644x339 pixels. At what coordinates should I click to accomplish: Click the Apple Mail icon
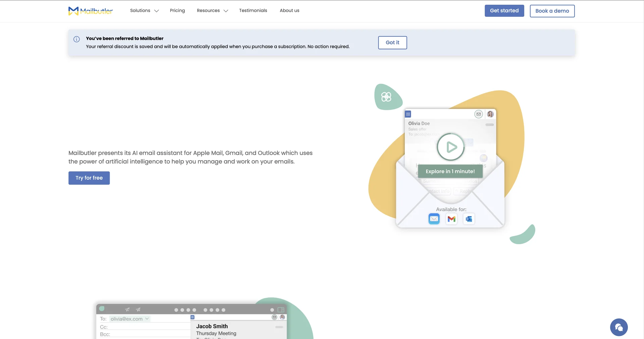pos(434,219)
